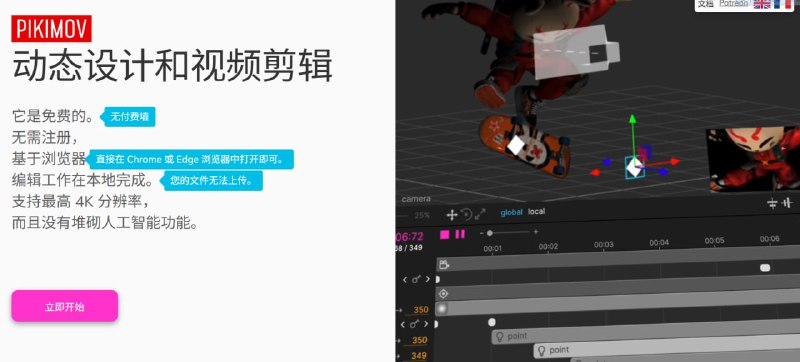Open the Patreon link
Image resolution: width=800 pixels, height=362 pixels.
coord(733,4)
